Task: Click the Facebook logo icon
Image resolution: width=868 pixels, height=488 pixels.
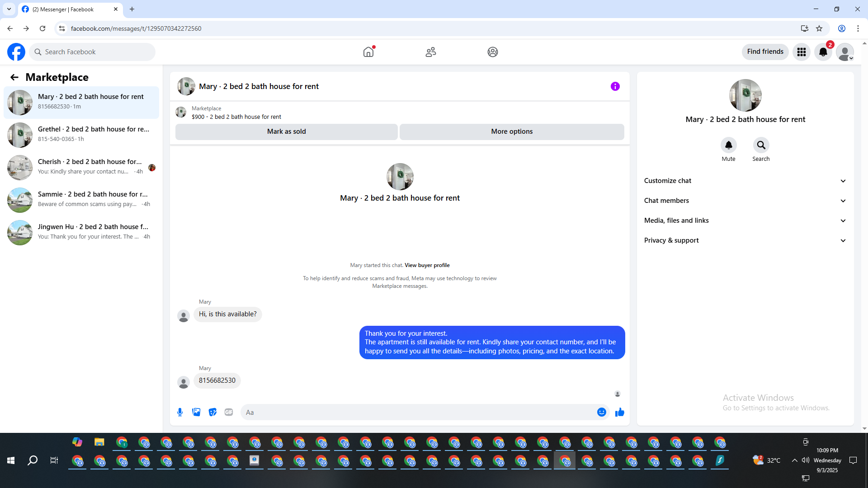Action: point(16,52)
